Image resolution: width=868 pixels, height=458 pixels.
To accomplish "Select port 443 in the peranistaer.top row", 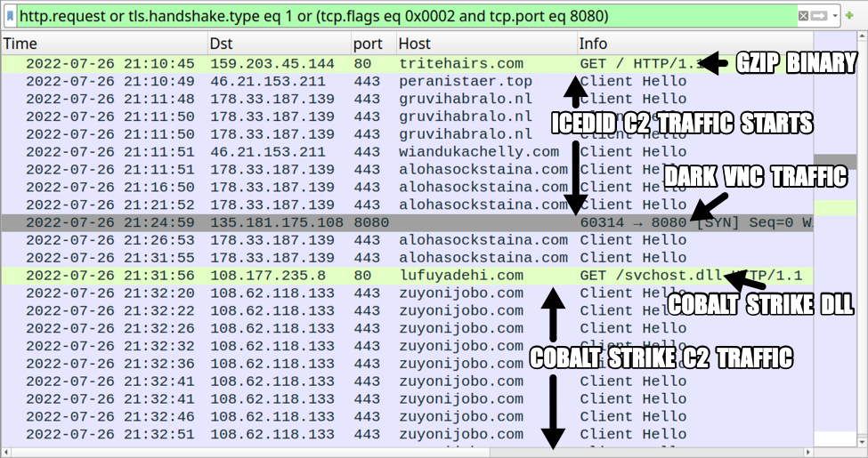I will (367, 81).
